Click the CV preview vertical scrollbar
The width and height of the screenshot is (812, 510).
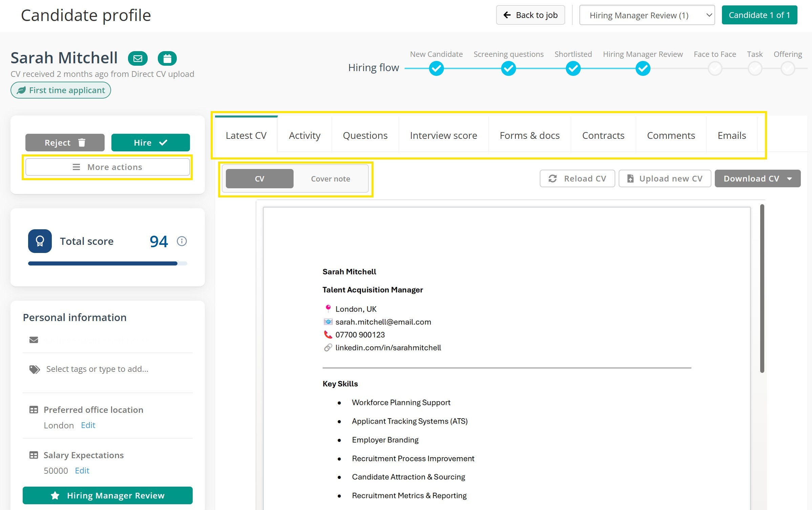click(x=762, y=289)
